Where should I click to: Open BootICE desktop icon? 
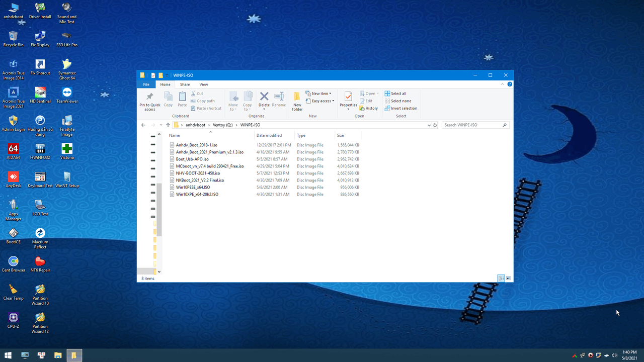(14, 236)
